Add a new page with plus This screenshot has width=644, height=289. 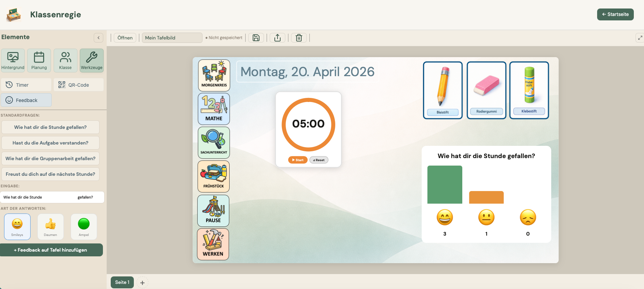tap(142, 283)
